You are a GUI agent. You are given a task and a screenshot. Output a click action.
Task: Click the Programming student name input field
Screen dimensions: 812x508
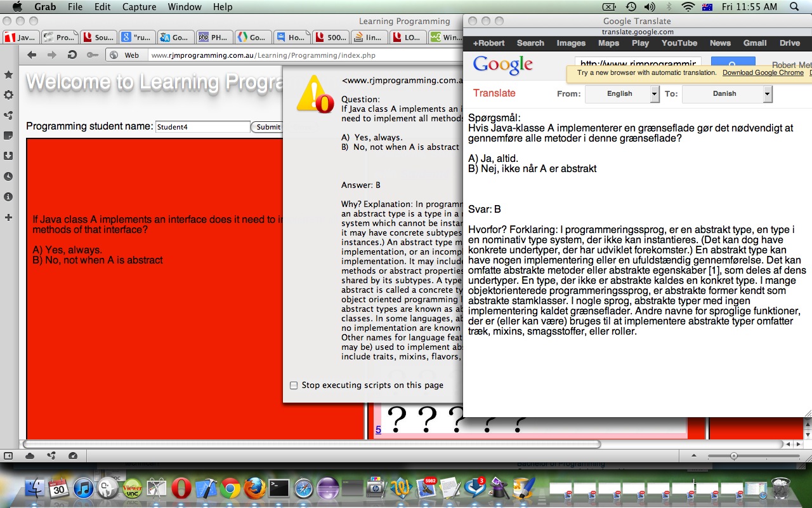(203, 127)
